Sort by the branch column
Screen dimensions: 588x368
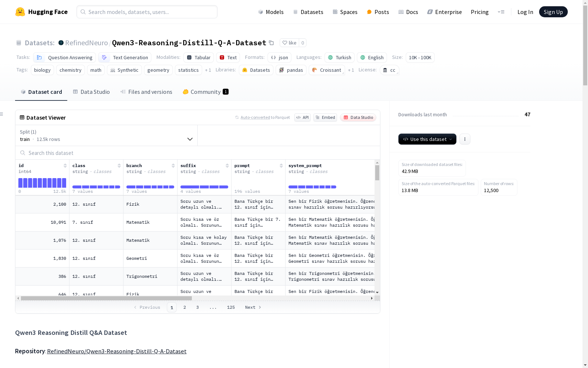pos(173,166)
